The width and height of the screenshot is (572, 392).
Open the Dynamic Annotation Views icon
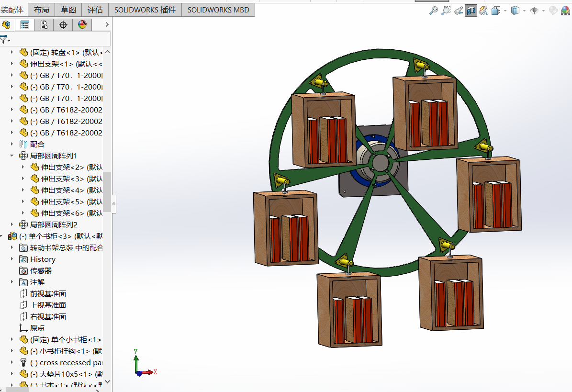pyautogui.click(x=483, y=11)
